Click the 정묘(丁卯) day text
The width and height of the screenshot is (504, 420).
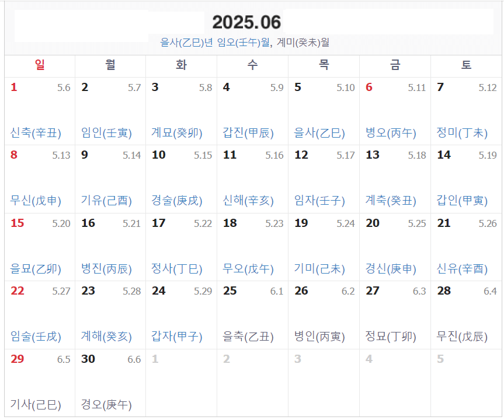(x=391, y=336)
